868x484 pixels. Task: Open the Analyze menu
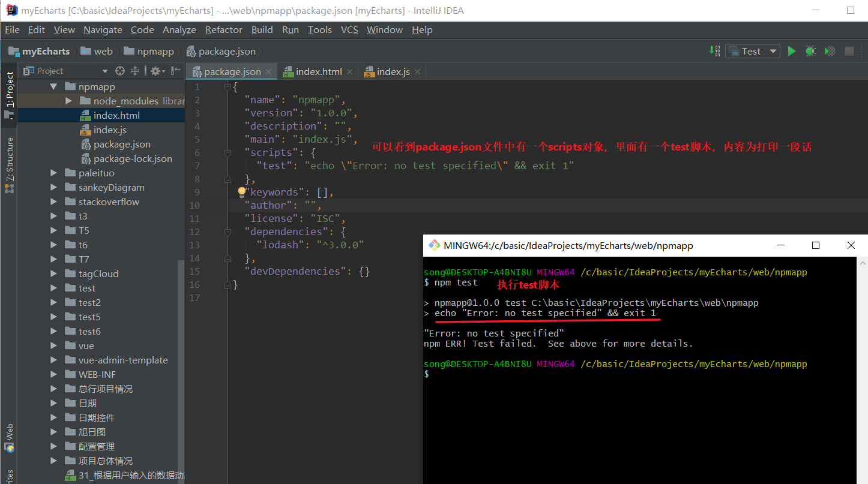point(179,29)
